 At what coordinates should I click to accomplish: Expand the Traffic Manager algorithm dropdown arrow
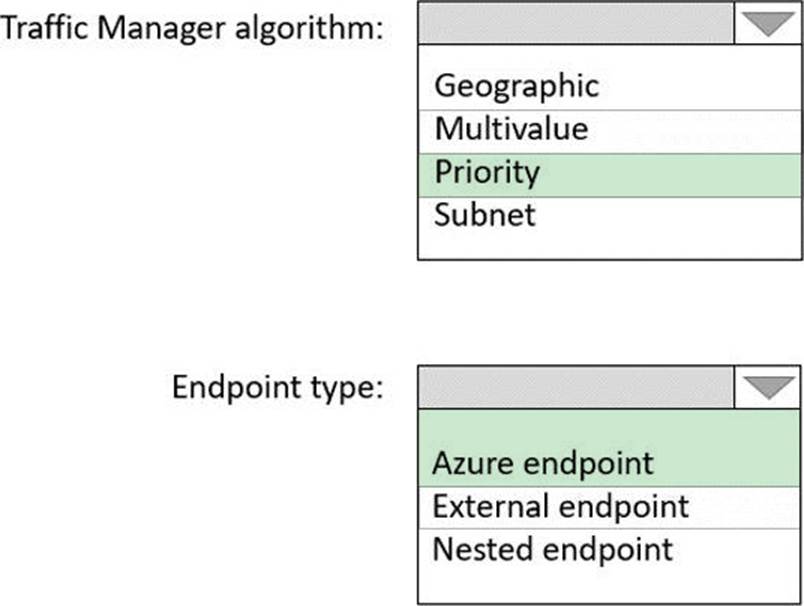(x=768, y=23)
